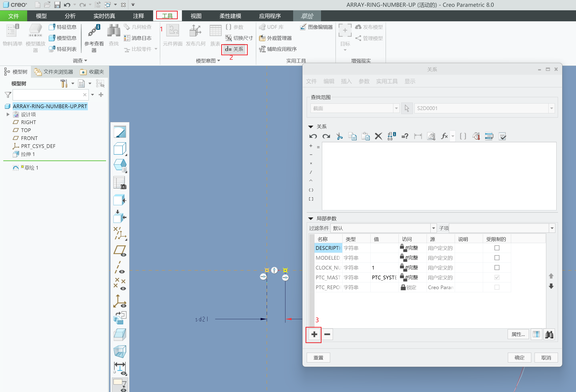Click the add parameter + button

coord(314,334)
